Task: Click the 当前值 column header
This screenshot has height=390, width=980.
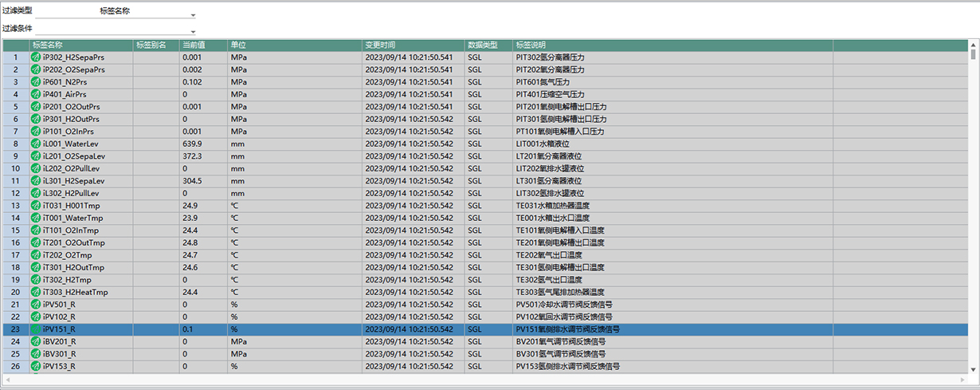Action: [202, 45]
